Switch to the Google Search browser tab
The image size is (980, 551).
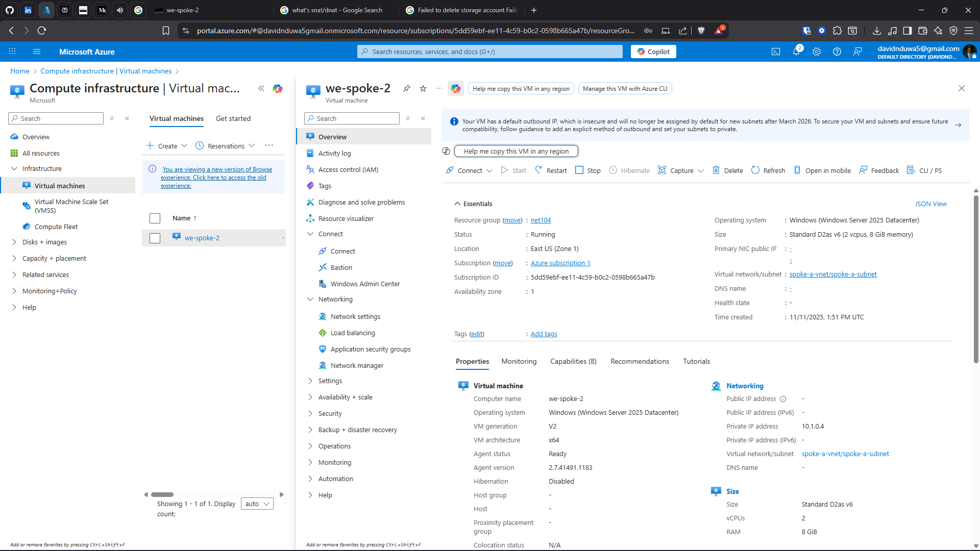(337, 10)
